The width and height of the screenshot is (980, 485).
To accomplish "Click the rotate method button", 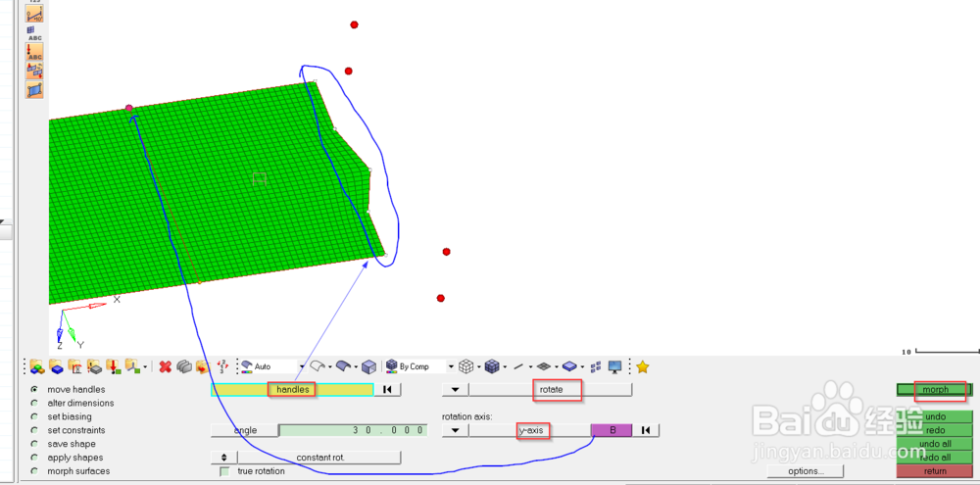I will (x=551, y=389).
